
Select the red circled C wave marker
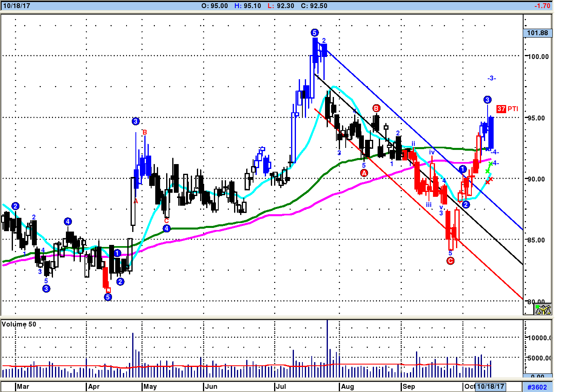click(450, 261)
